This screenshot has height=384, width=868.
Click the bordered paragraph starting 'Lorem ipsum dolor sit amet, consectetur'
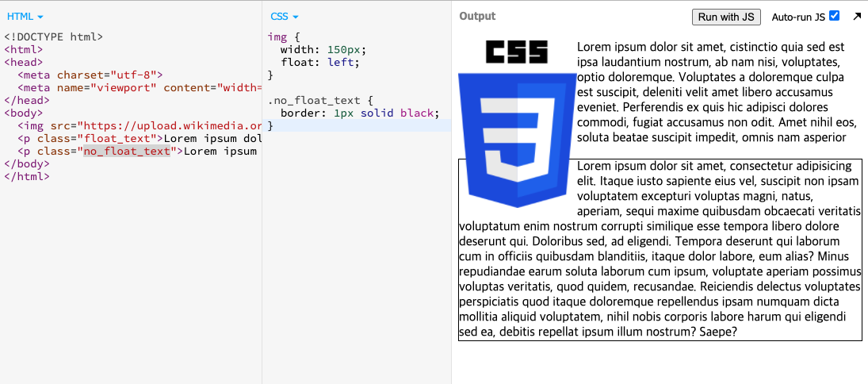pyautogui.click(x=660, y=249)
